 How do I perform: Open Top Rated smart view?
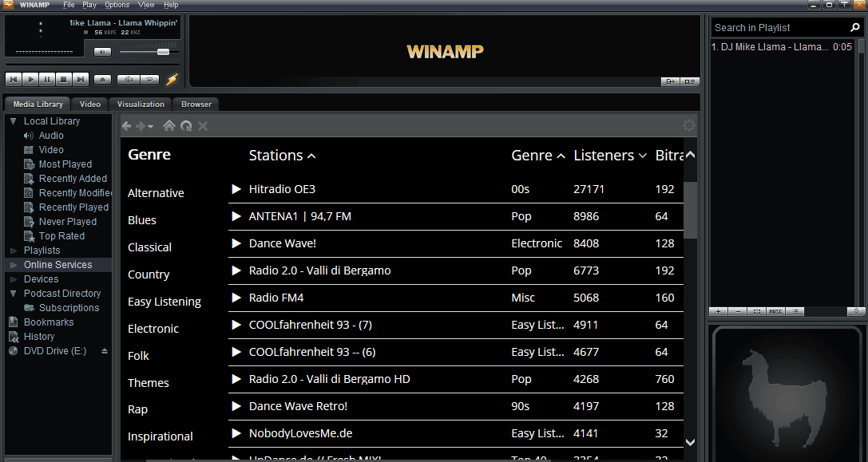(x=61, y=236)
